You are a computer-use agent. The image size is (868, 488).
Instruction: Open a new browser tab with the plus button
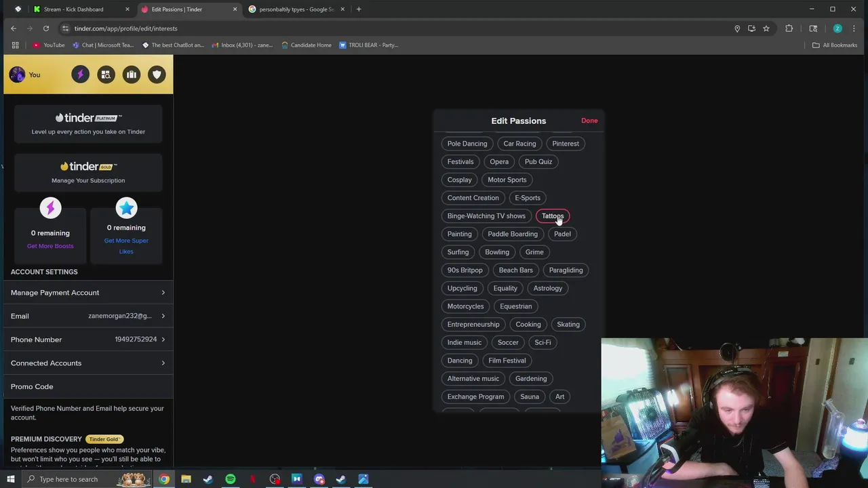pyautogui.click(x=359, y=9)
